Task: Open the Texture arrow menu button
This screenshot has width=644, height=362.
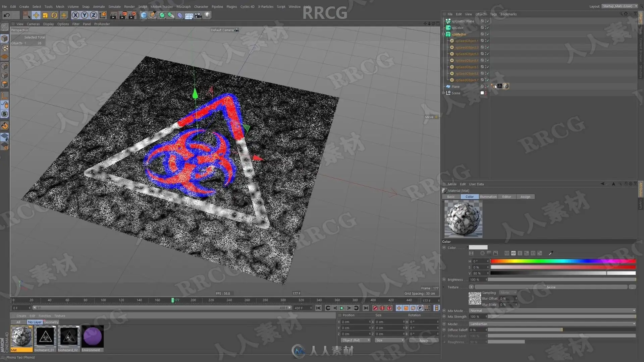Action: pos(471,287)
